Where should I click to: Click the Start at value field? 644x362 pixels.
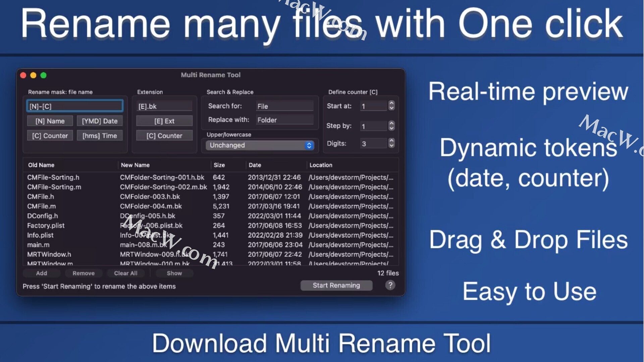373,106
